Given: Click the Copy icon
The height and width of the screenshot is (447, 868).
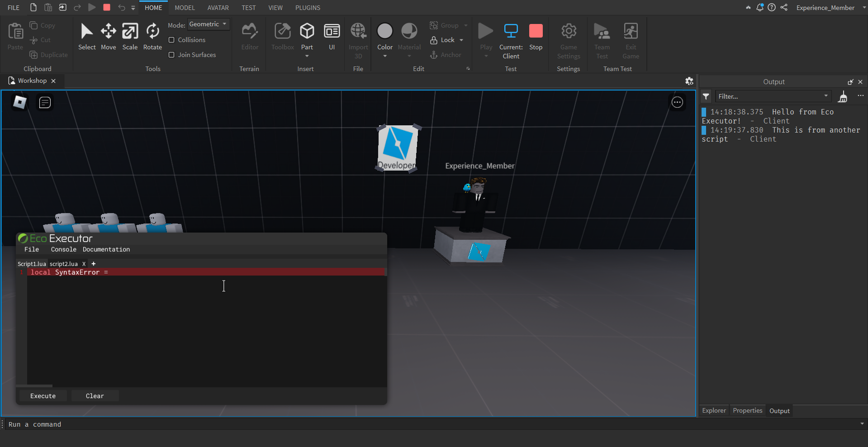Looking at the screenshot, I should 33,25.
